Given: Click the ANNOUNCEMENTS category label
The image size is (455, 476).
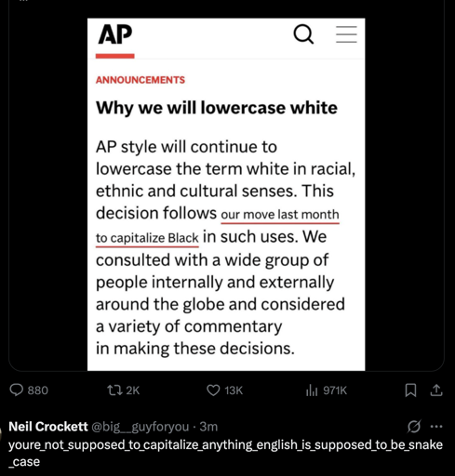Looking at the screenshot, I should [x=141, y=80].
